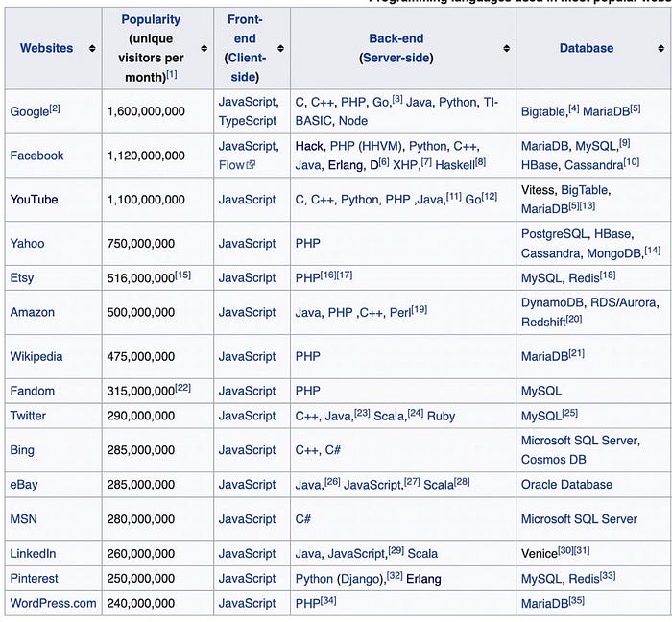Open the LinkedIn website link
The width and height of the screenshot is (672, 622).
(33, 554)
